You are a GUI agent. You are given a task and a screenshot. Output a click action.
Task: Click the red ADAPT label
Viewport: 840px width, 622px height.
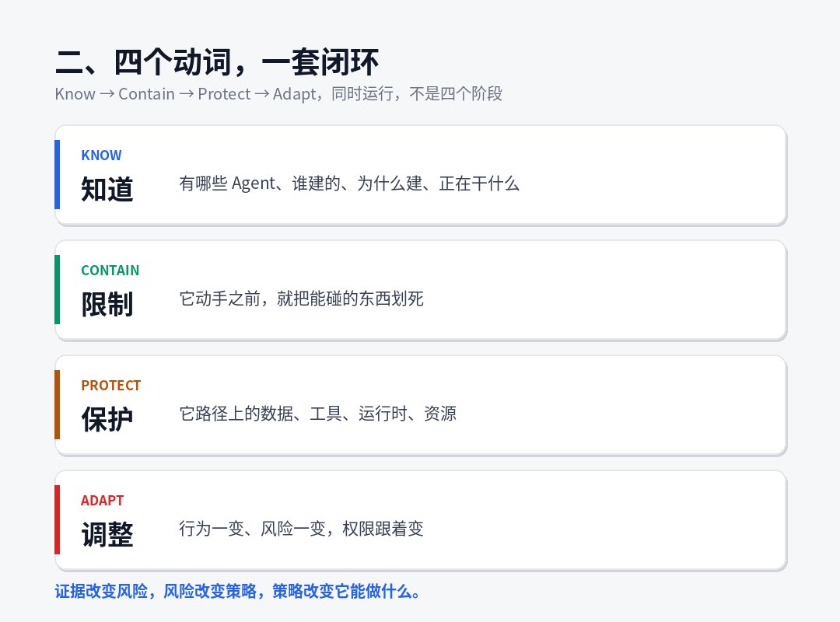coord(103,501)
